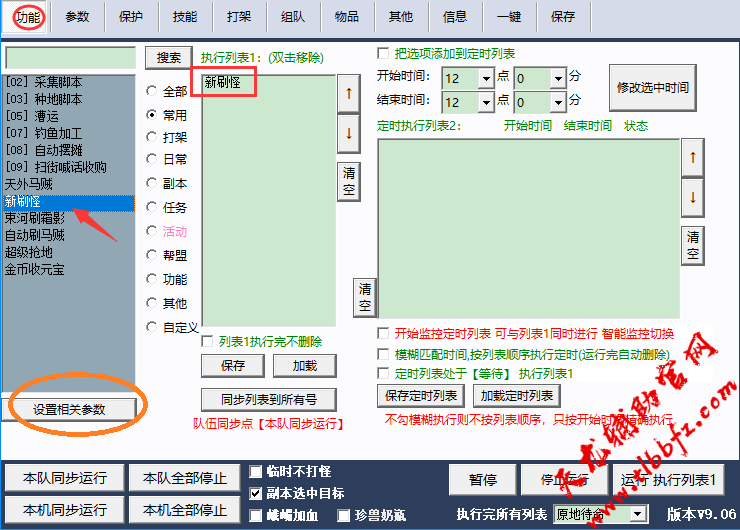Move timed list 2 item down with ↓
Image resolution: width=740 pixels, height=530 pixels.
[x=693, y=197]
